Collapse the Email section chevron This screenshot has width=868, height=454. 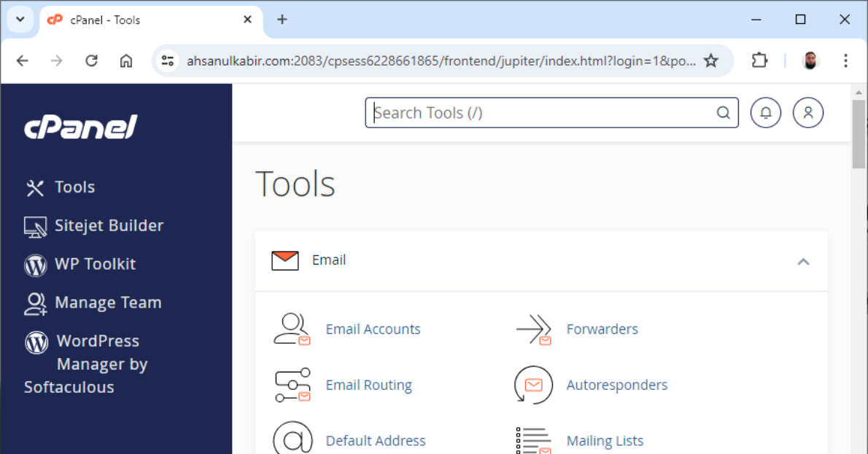(x=803, y=261)
